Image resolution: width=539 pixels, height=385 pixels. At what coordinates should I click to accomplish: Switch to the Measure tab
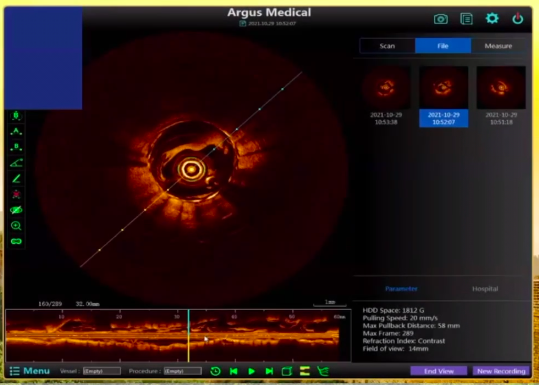click(498, 46)
